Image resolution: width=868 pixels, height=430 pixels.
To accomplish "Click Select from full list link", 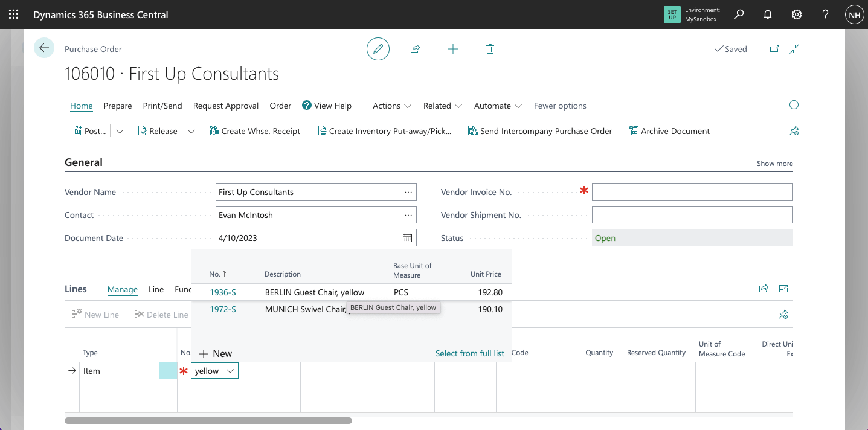I will [469, 353].
